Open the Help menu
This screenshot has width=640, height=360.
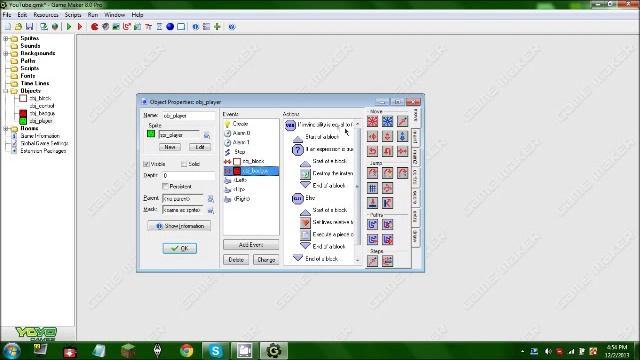[x=137, y=15]
